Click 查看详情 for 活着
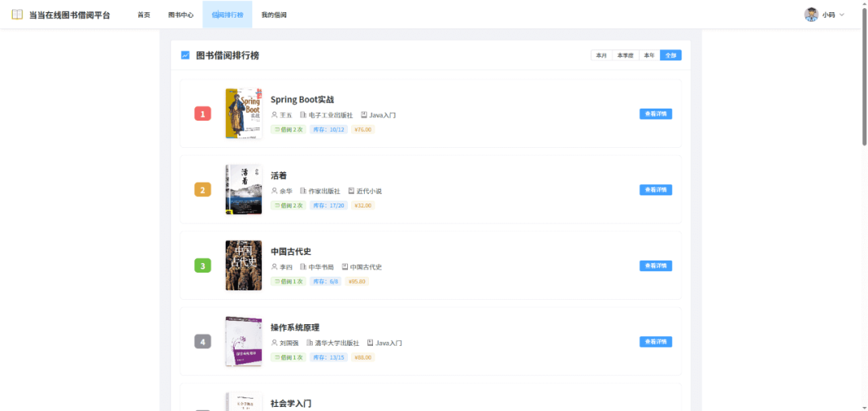This screenshot has width=868, height=411. click(x=656, y=190)
